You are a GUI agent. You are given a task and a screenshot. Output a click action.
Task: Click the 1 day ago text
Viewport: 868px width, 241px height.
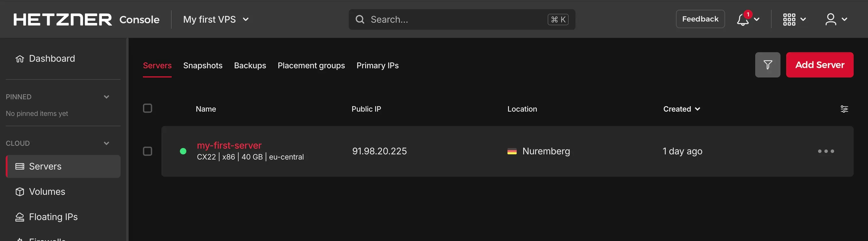(x=682, y=151)
